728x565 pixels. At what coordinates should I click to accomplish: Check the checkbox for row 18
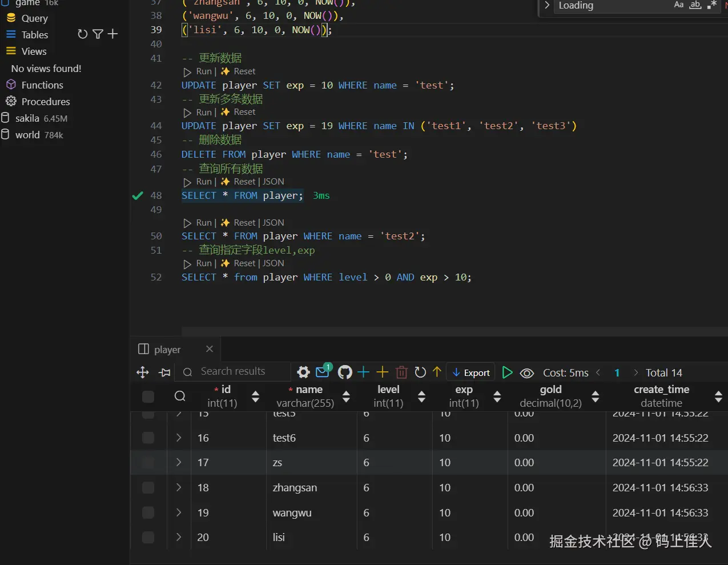pos(148,487)
